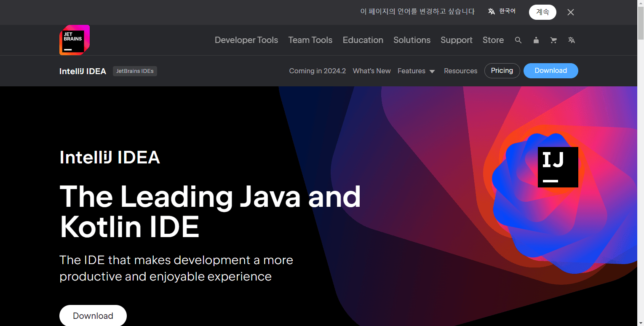Click the heading The Leading Java and Kotlin IDE

210,212
